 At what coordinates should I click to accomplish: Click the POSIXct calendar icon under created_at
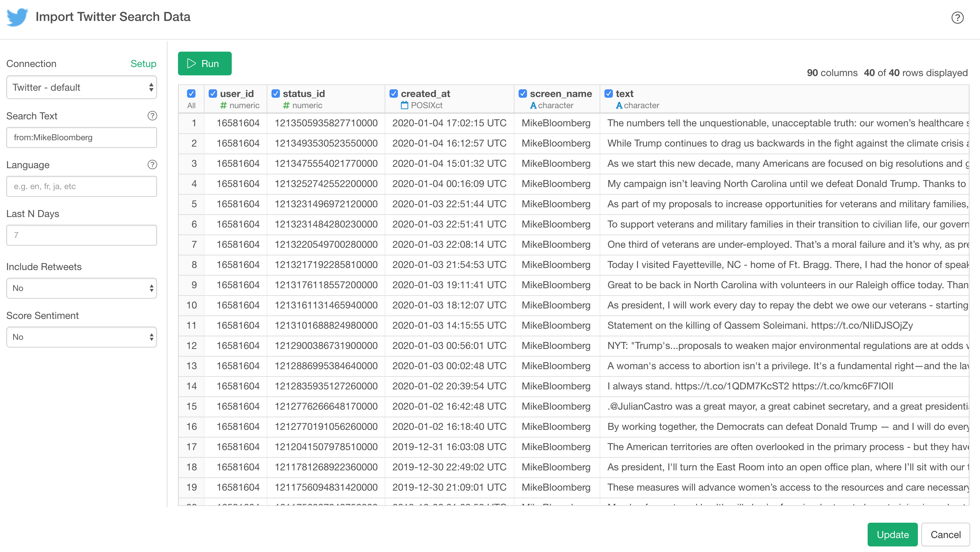click(x=404, y=105)
